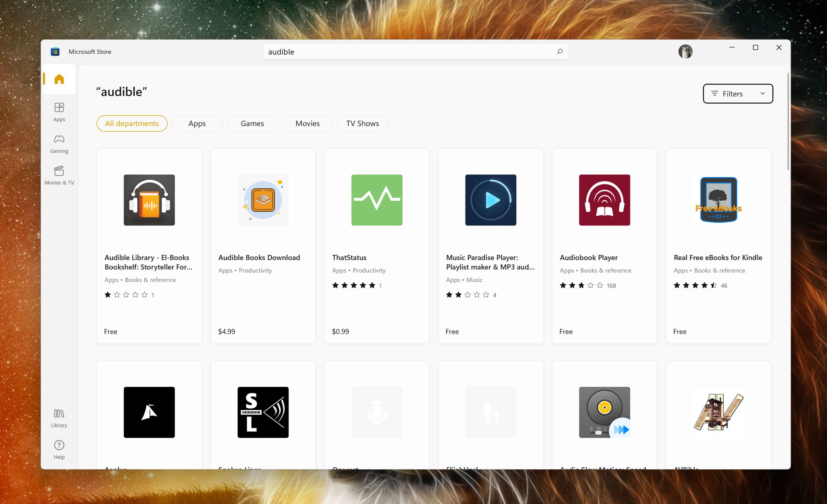Click the vertical scrollbar on right
The height and width of the screenshot is (504, 827).
788,121
